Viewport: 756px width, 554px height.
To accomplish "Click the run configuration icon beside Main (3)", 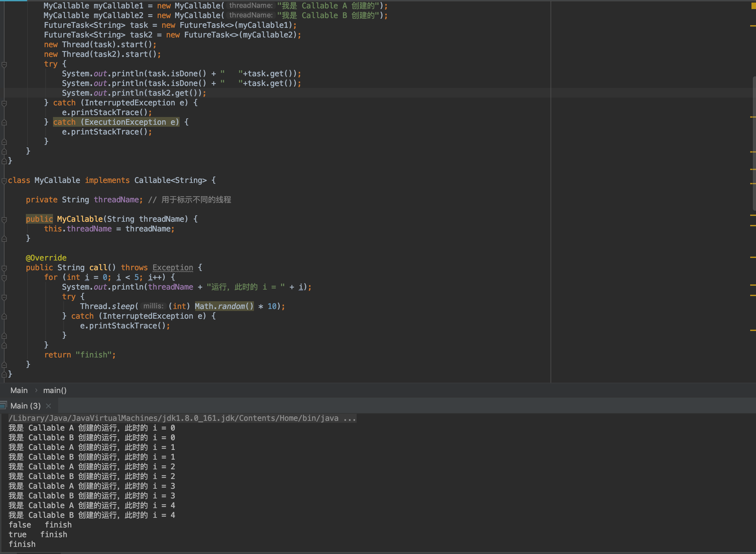I will click(3, 405).
